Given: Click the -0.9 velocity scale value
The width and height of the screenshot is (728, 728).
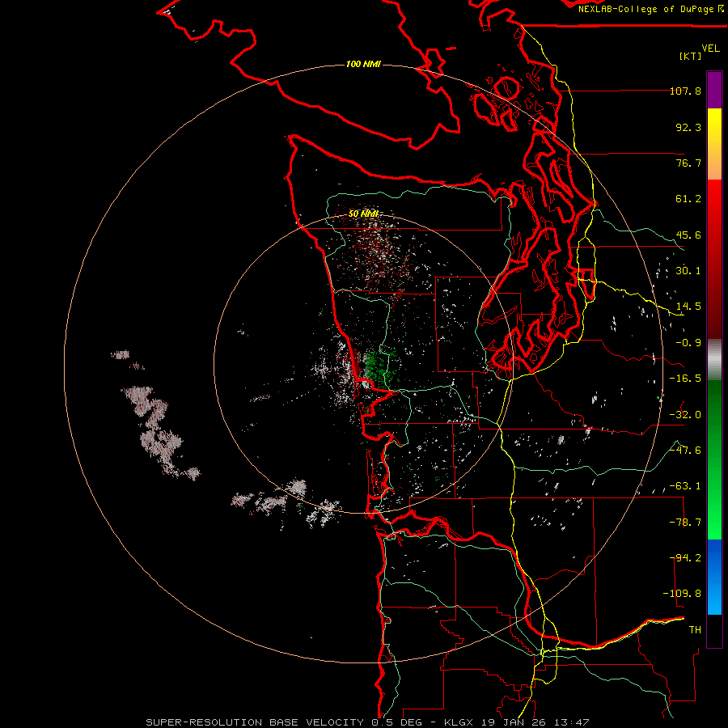Looking at the screenshot, I should [x=688, y=343].
